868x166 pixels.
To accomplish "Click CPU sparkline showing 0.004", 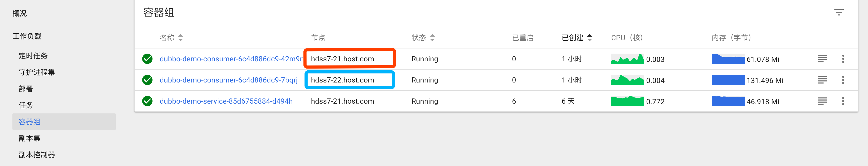I will tap(627, 80).
